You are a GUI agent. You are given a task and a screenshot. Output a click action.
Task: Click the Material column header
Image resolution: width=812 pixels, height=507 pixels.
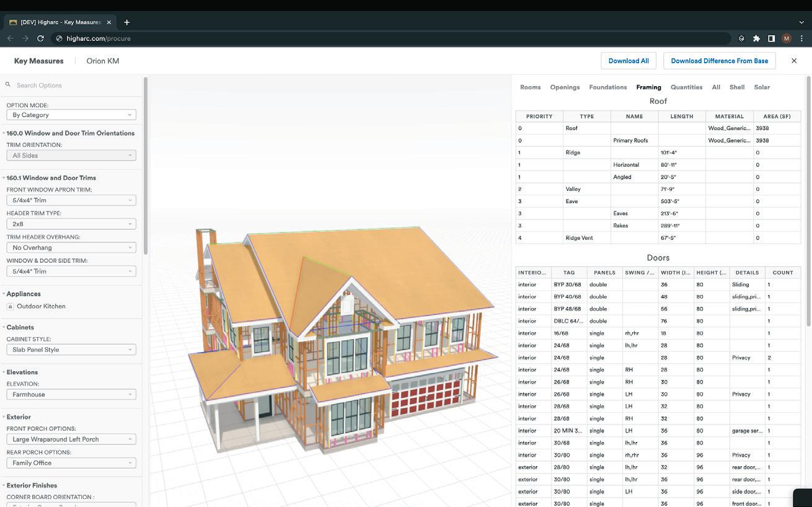730,117
